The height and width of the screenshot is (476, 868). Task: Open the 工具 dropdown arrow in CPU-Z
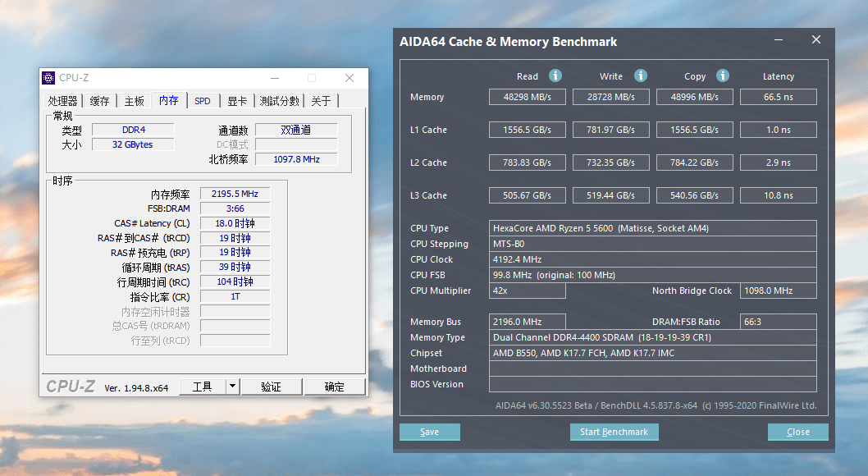[232, 387]
